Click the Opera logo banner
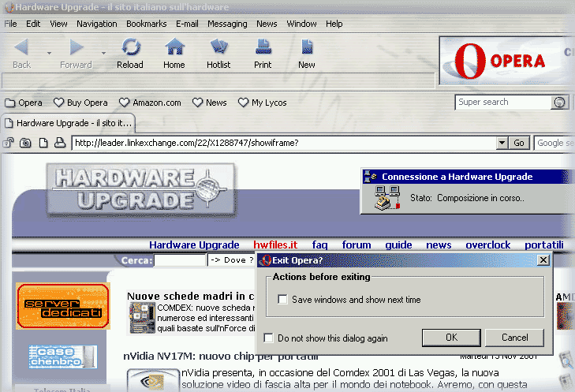 [506, 61]
